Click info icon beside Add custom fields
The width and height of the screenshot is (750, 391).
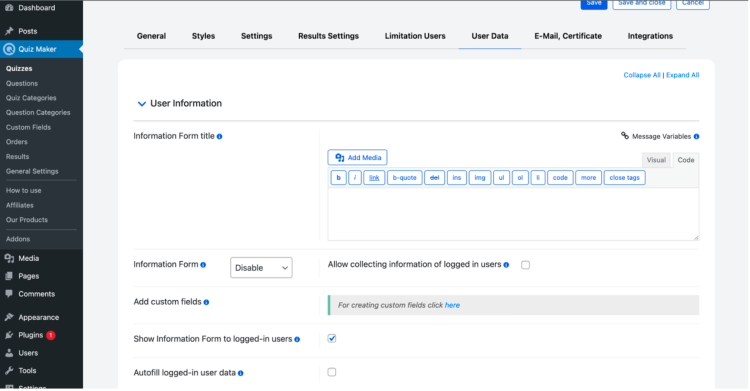[x=206, y=302]
